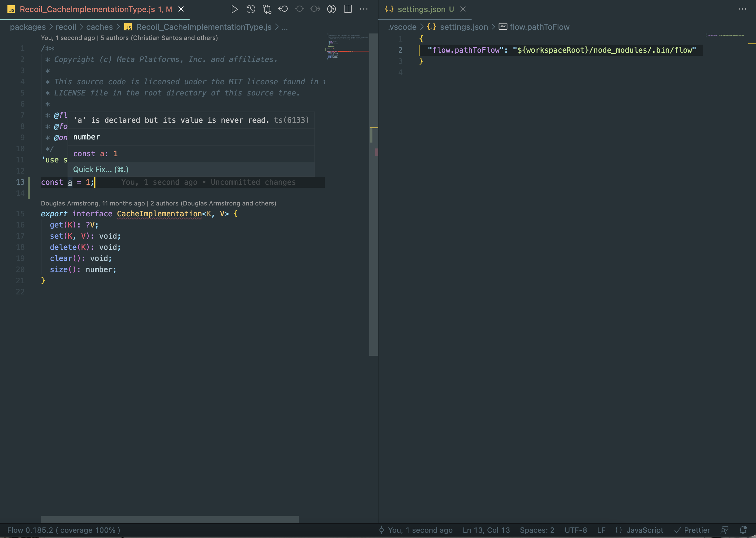
Task: Open language mode selector JavaScript
Action: (x=644, y=530)
